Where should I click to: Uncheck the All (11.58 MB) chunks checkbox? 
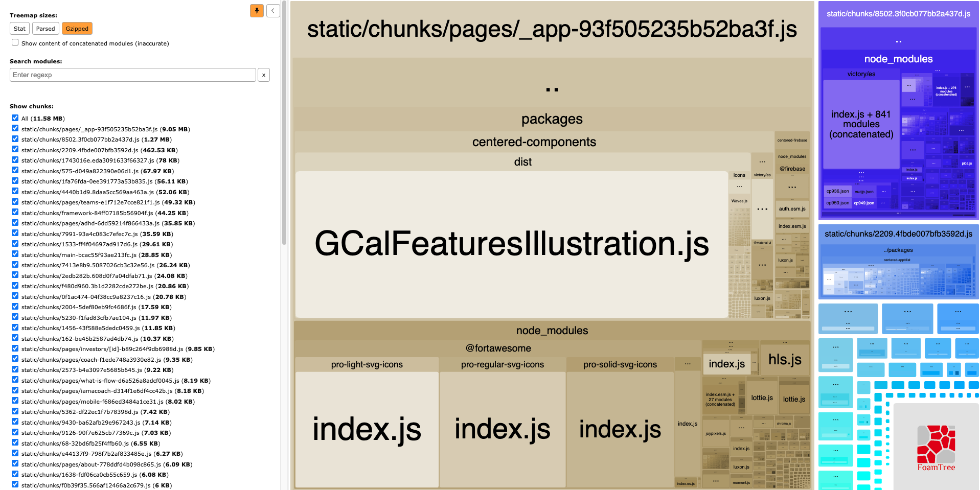coord(15,118)
